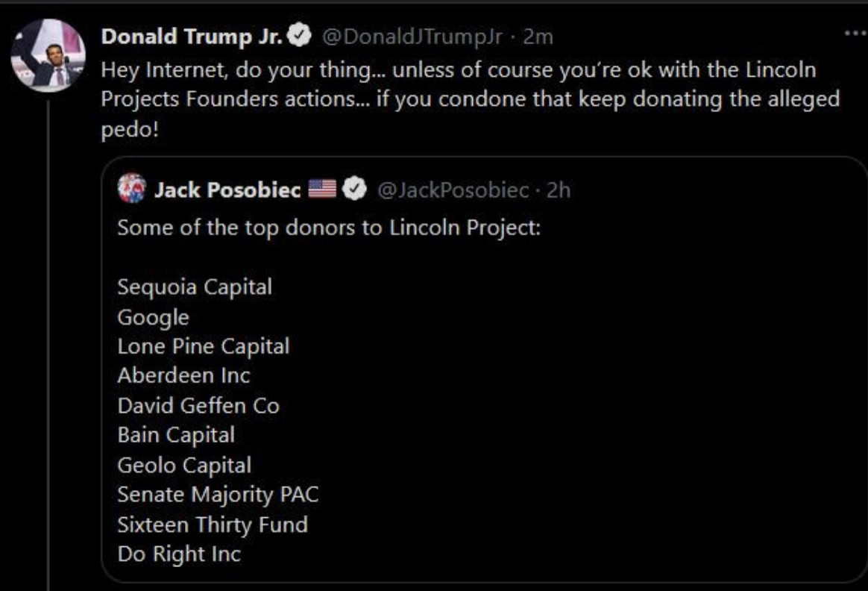
Task: Open quoted tweet at 'Some of the top donors' line
Action: [328, 227]
